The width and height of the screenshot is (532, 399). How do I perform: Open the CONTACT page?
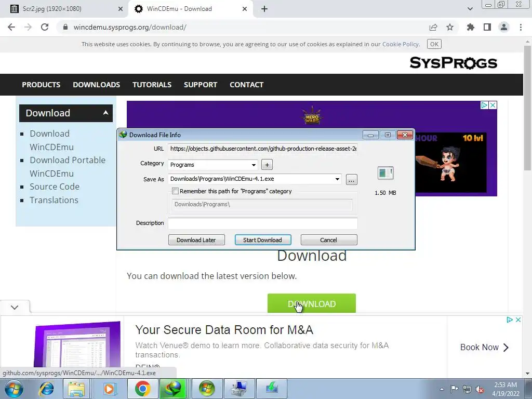click(x=247, y=85)
